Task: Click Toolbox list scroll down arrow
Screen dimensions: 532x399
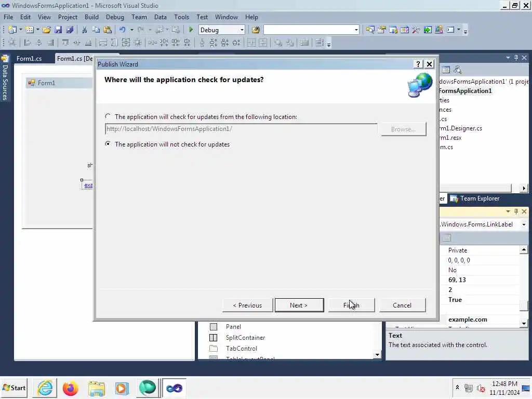Action: (x=377, y=355)
